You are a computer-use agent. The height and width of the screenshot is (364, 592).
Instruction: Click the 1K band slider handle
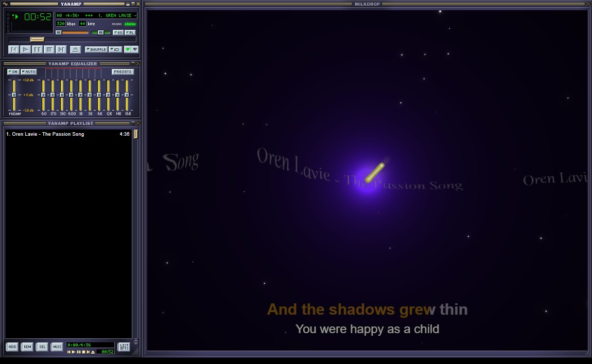click(x=80, y=95)
